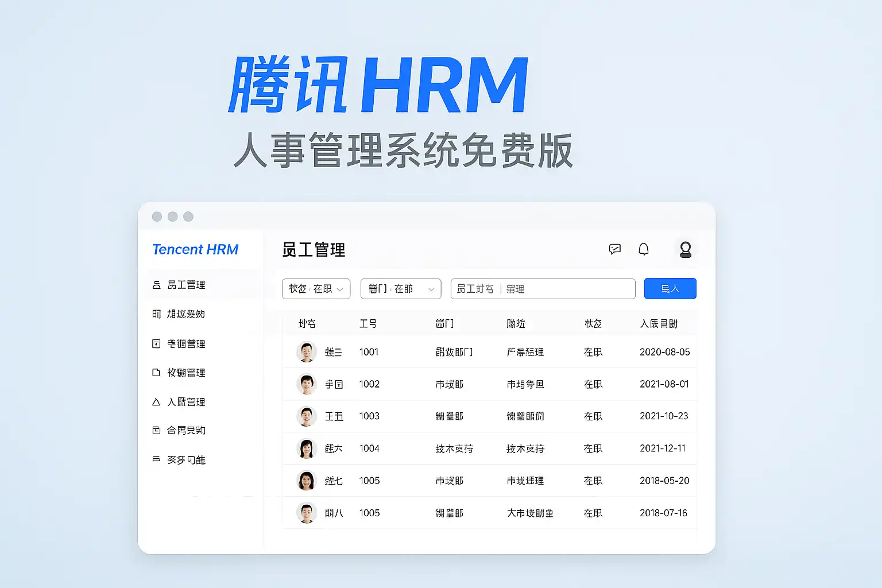Select the employee ID 1004 cell

[x=369, y=448]
